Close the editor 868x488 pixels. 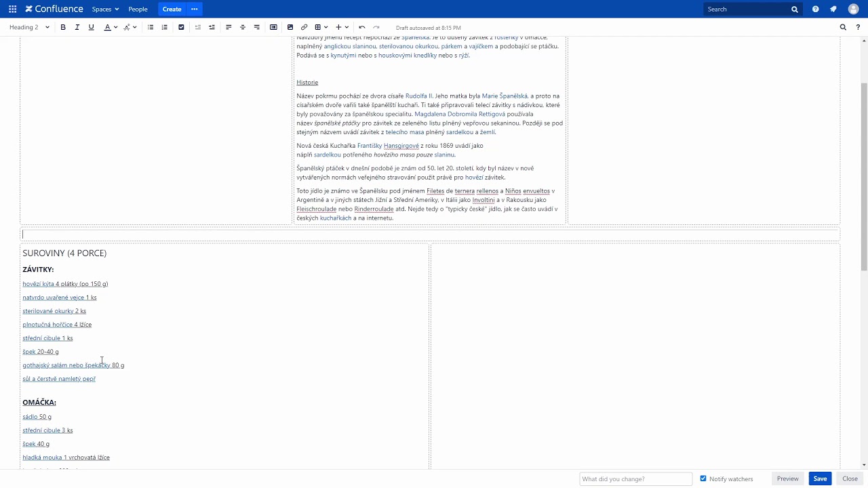850,479
